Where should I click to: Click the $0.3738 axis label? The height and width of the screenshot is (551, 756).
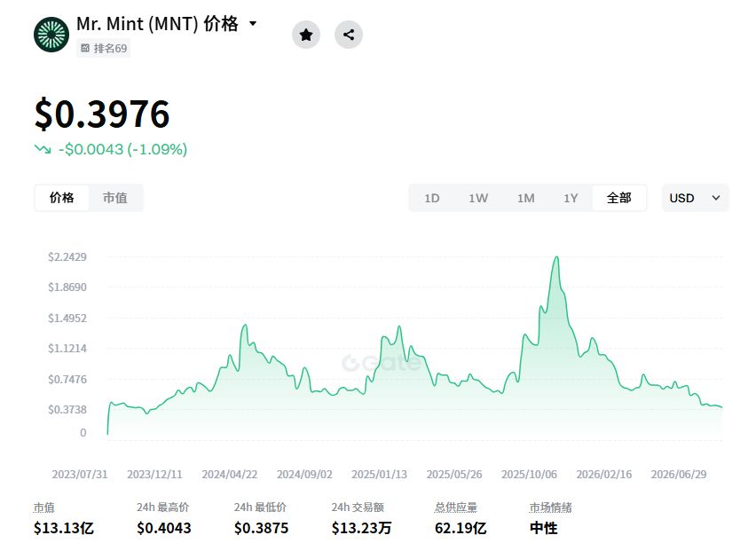67,410
